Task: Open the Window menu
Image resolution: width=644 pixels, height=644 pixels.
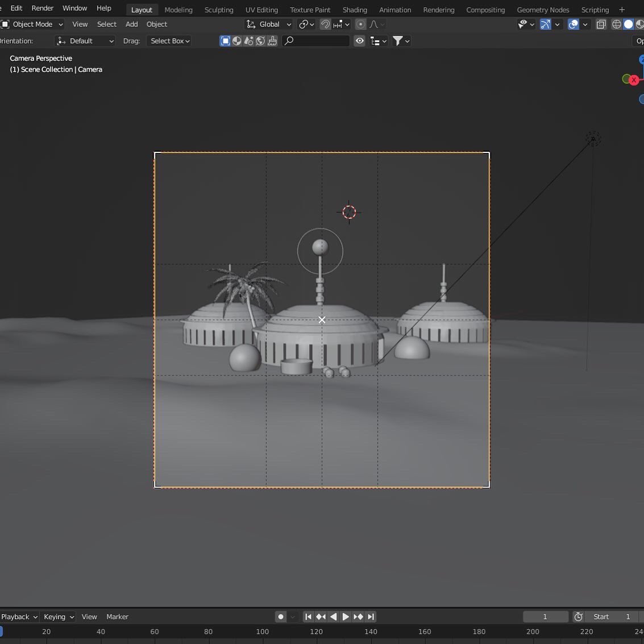Action: pyautogui.click(x=74, y=8)
